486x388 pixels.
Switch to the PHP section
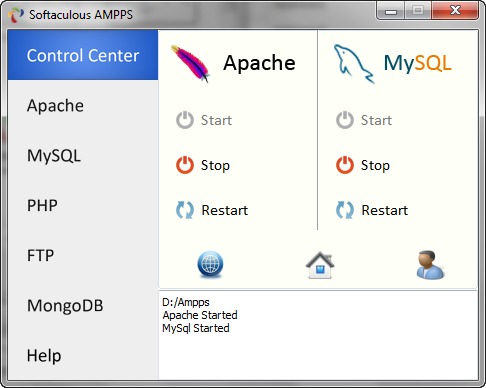click(x=83, y=205)
